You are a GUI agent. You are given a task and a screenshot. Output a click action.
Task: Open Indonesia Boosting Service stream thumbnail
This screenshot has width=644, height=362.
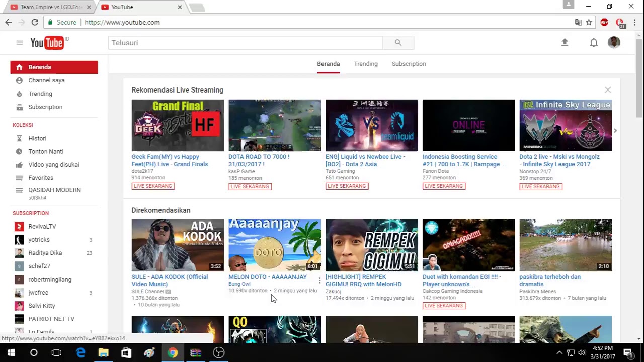(x=468, y=125)
